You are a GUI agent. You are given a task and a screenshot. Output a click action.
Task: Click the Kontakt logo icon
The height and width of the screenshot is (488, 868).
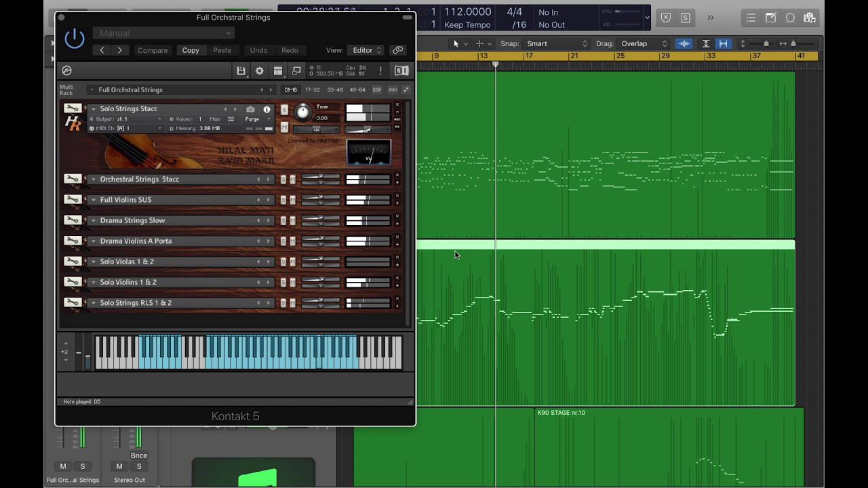(x=66, y=70)
